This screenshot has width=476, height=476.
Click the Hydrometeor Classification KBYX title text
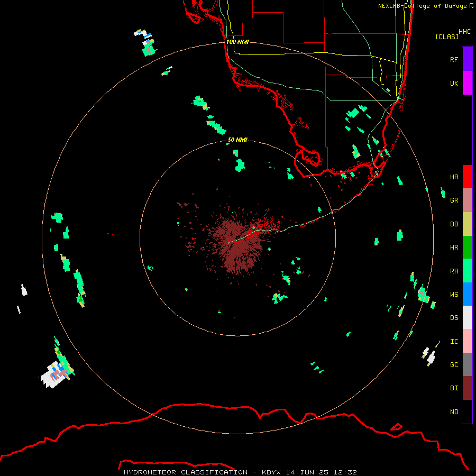click(240, 472)
